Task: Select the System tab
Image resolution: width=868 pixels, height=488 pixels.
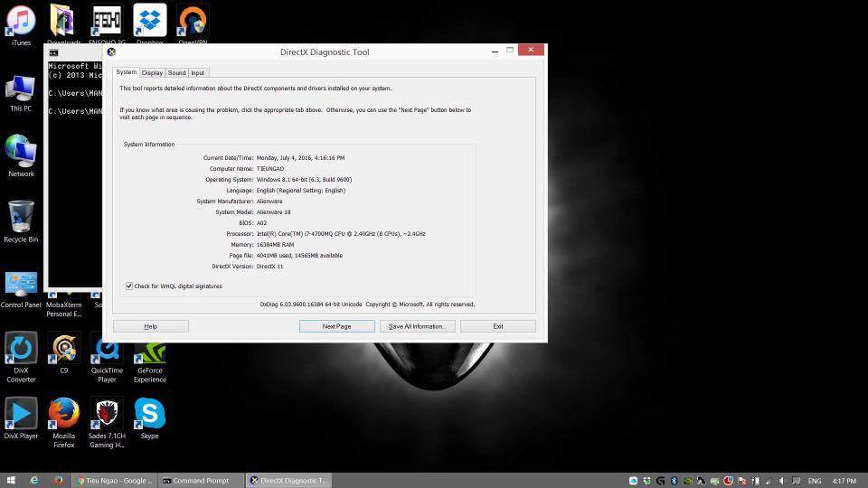Action: coord(127,72)
